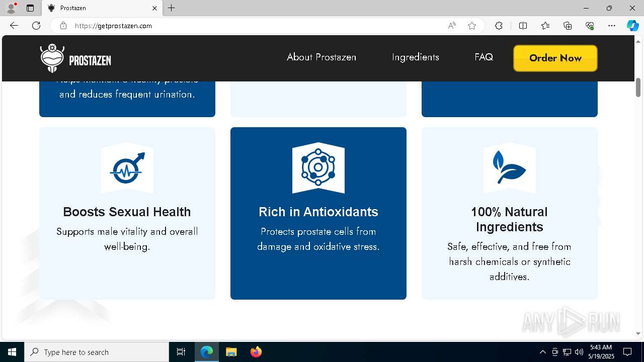
Task: Show hidden system tray icons
Action: coord(542,352)
